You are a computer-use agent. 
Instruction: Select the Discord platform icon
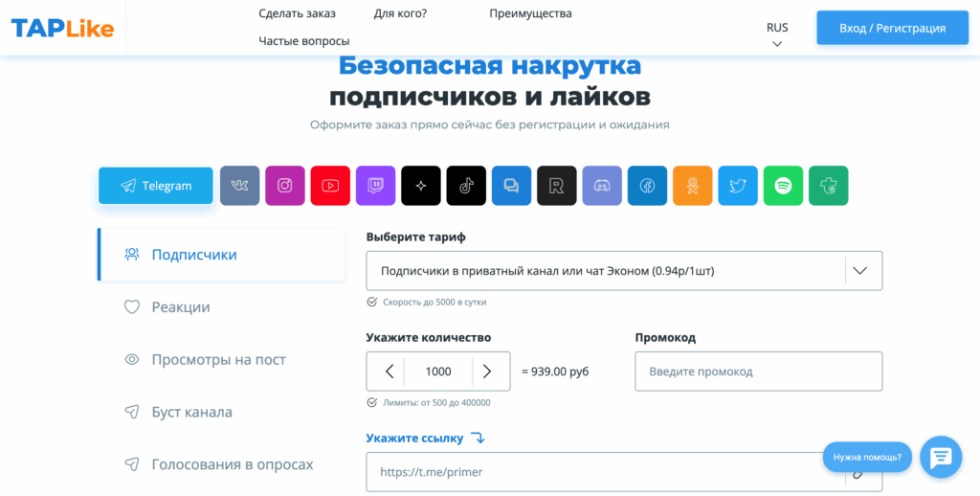point(602,186)
